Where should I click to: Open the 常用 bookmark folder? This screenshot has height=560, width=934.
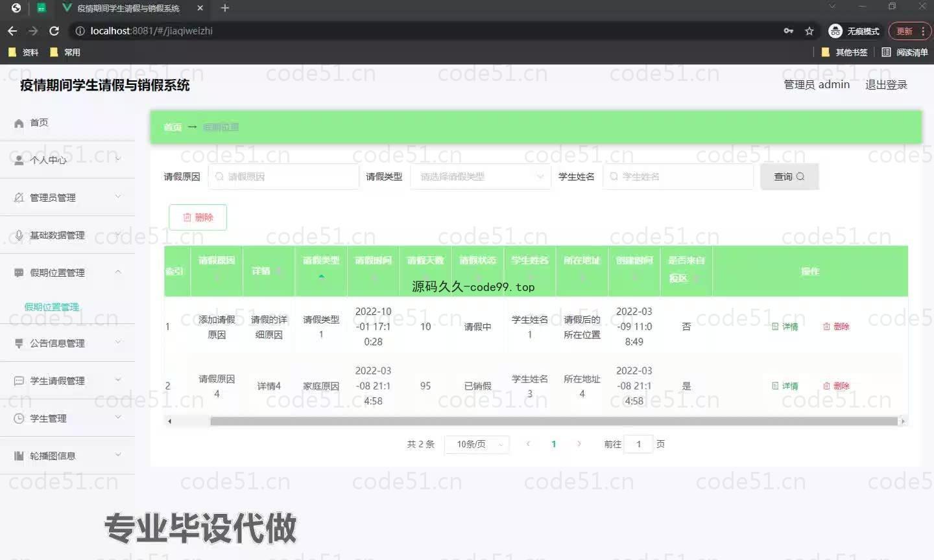point(66,52)
